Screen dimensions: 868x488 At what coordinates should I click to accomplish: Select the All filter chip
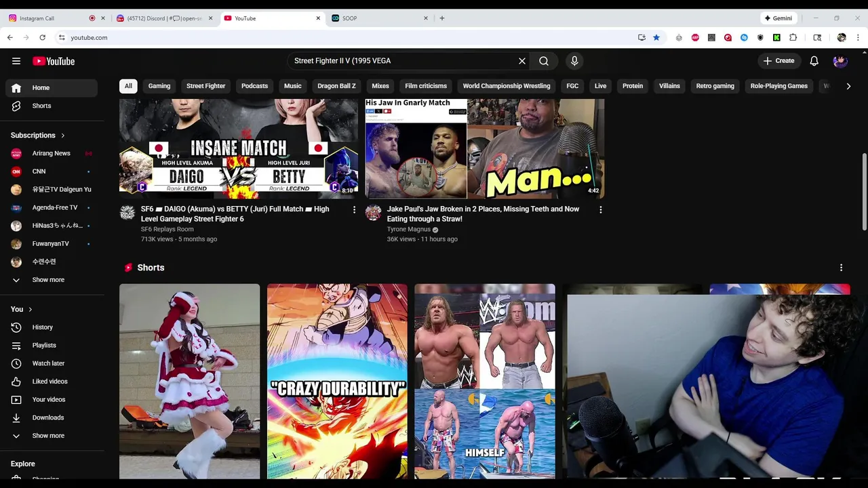128,86
